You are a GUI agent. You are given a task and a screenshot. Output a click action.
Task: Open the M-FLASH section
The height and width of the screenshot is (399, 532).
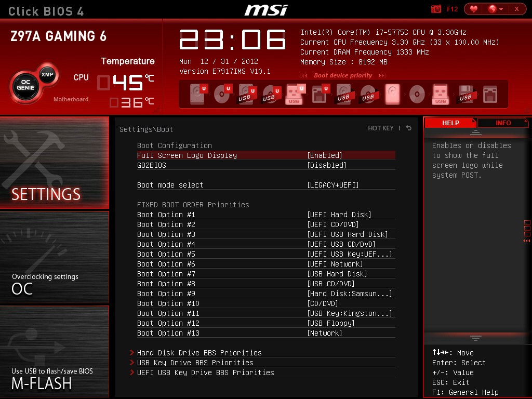(x=54, y=352)
